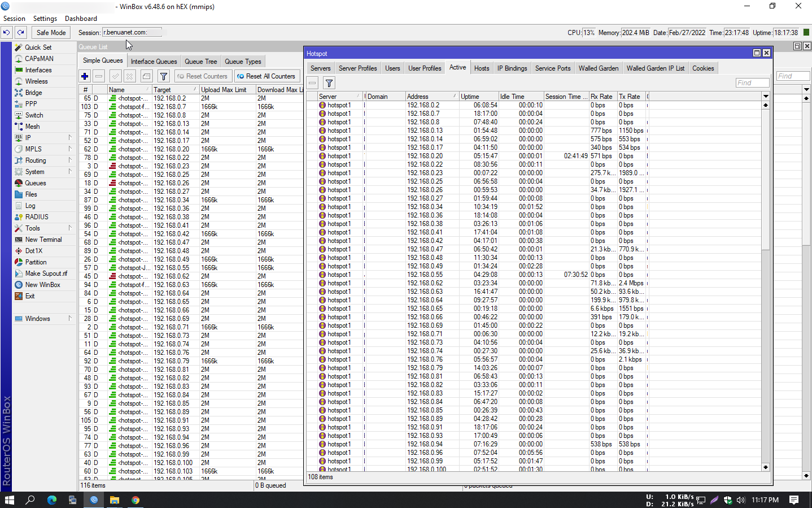812x508 pixels.
Task: Click the Remove minus icon in Hotspot window
Action: (x=312, y=83)
